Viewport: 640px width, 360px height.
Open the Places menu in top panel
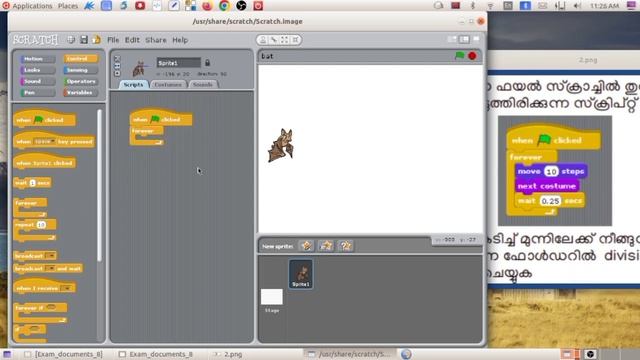click(x=68, y=6)
